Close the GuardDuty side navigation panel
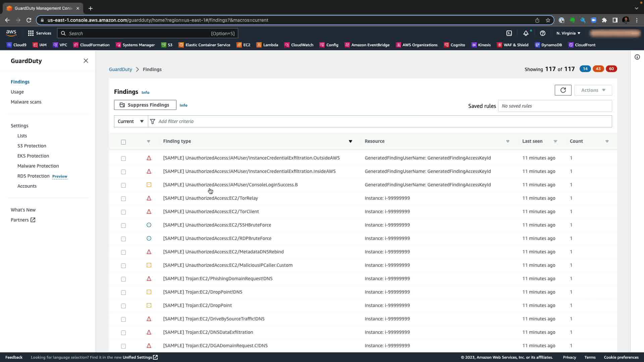 point(86,61)
